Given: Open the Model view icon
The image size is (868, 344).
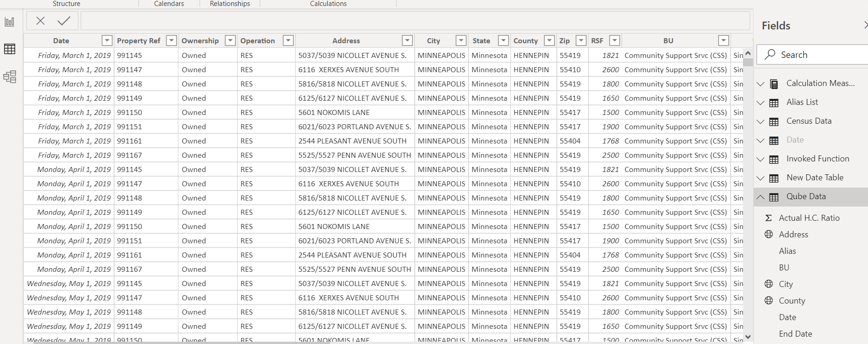Looking at the screenshot, I should 10,76.
